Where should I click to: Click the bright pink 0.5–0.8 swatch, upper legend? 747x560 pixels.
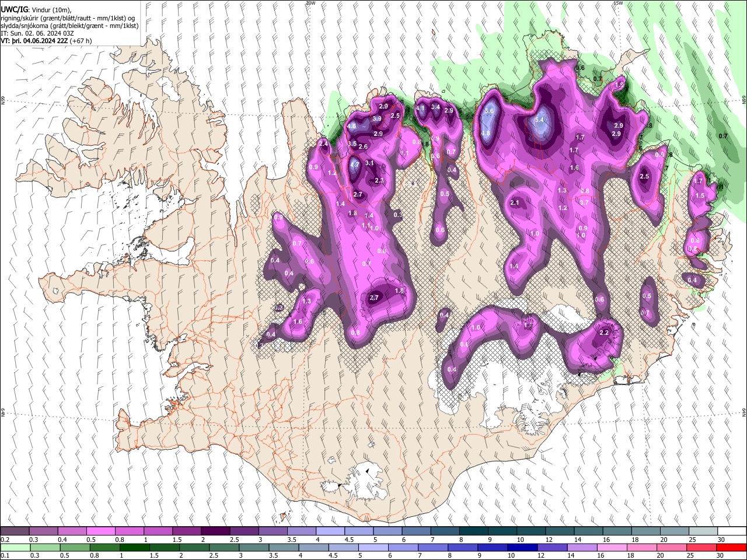coord(101,531)
